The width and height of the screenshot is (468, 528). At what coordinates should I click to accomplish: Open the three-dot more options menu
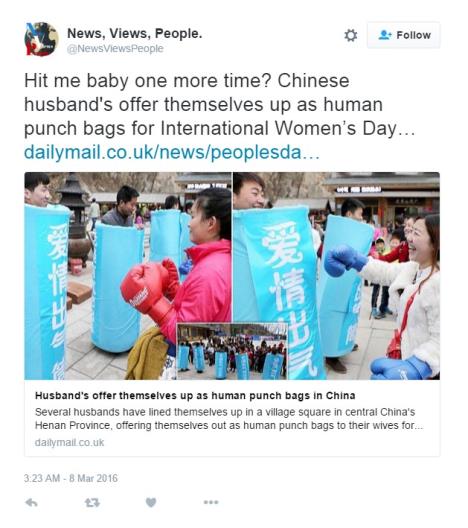click(x=211, y=502)
